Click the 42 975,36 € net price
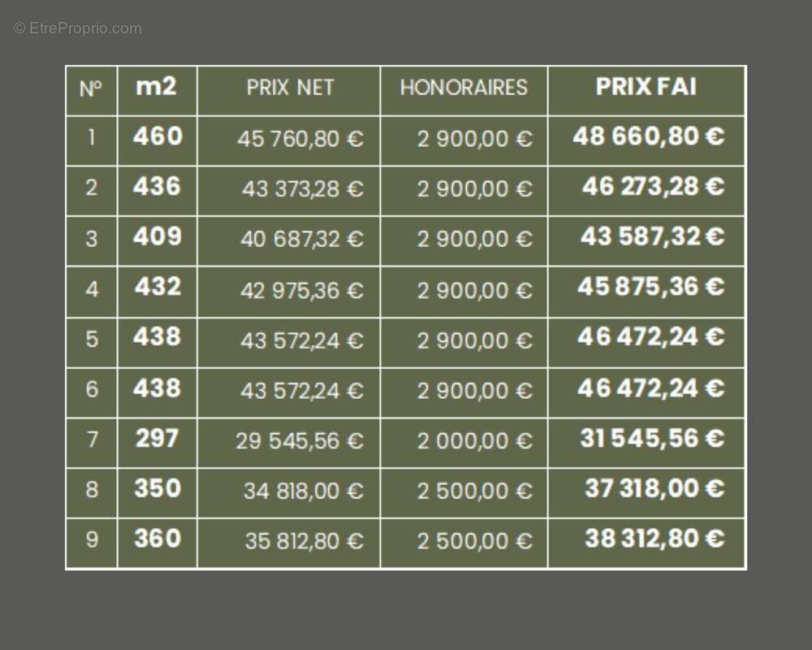This screenshot has height=650, width=812. pyautogui.click(x=302, y=290)
